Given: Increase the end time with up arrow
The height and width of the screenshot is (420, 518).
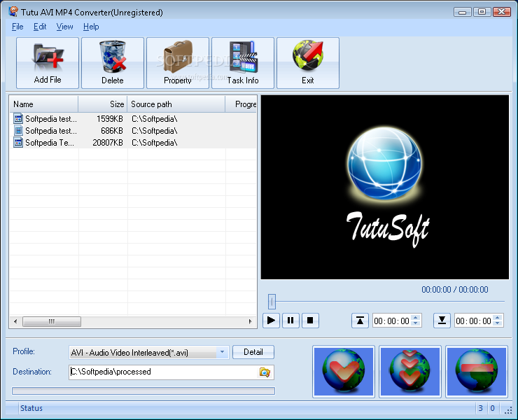Looking at the screenshot, I should click(498, 318).
